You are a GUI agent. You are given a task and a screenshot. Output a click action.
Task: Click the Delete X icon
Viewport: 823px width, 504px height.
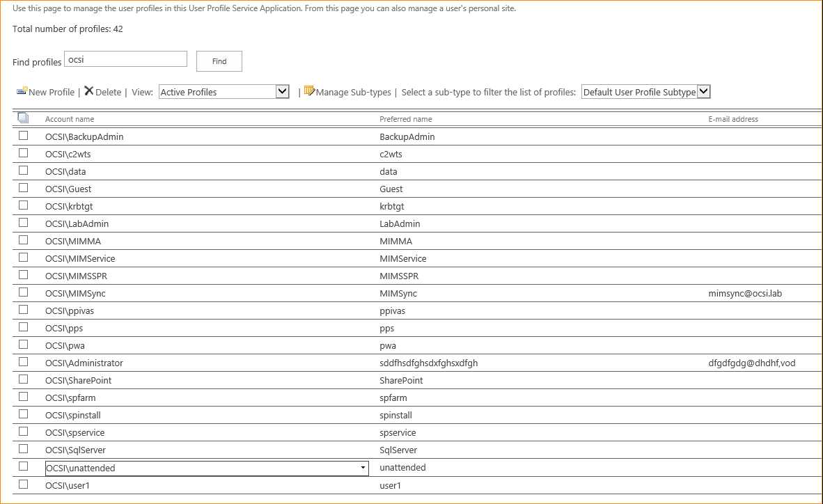[88, 90]
